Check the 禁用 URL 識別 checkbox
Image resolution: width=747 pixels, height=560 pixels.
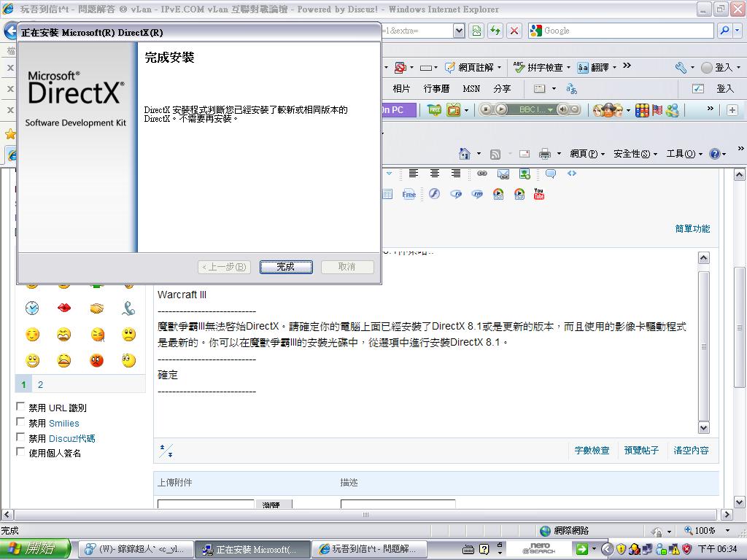[20, 406]
